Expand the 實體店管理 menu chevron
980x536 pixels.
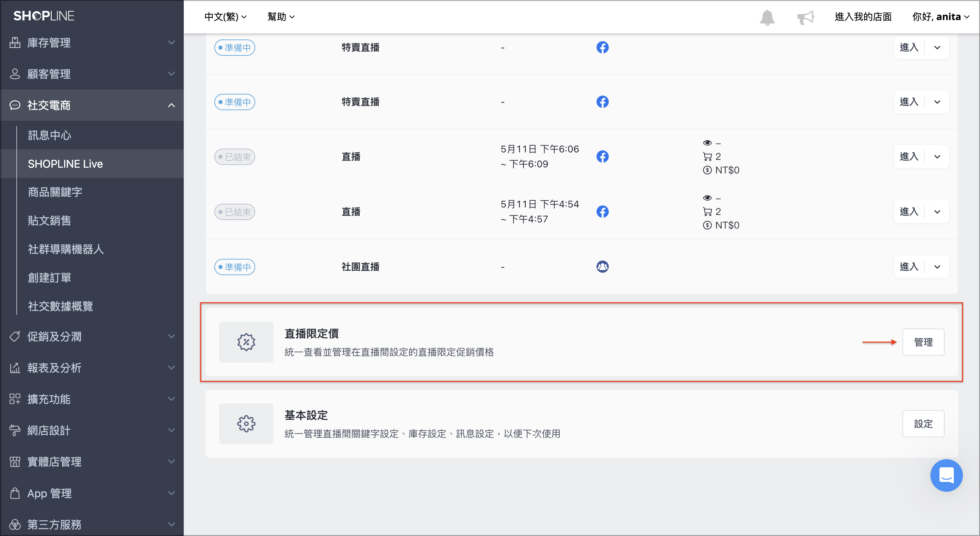171,462
